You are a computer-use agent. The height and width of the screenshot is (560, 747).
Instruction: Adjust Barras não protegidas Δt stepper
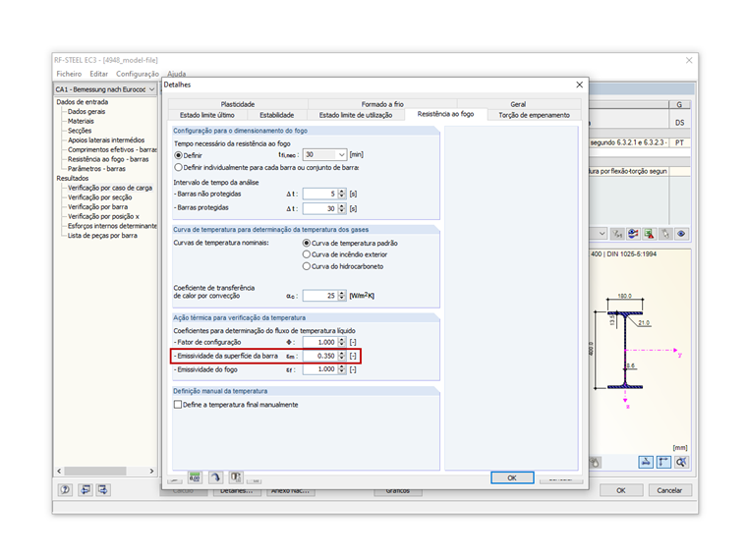[342, 194]
